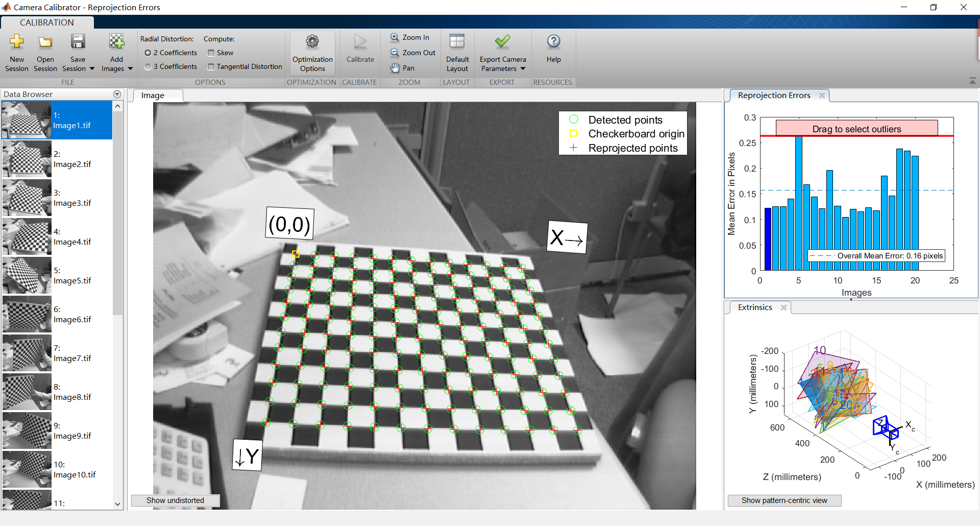Click the Calibrate play icon

click(x=360, y=41)
